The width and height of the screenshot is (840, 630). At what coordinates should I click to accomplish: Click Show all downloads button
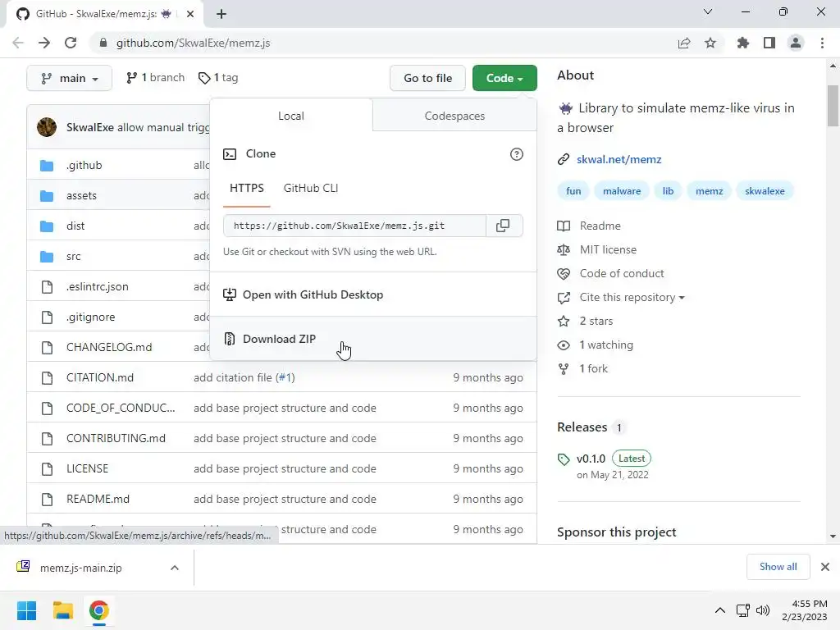pyautogui.click(x=778, y=567)
